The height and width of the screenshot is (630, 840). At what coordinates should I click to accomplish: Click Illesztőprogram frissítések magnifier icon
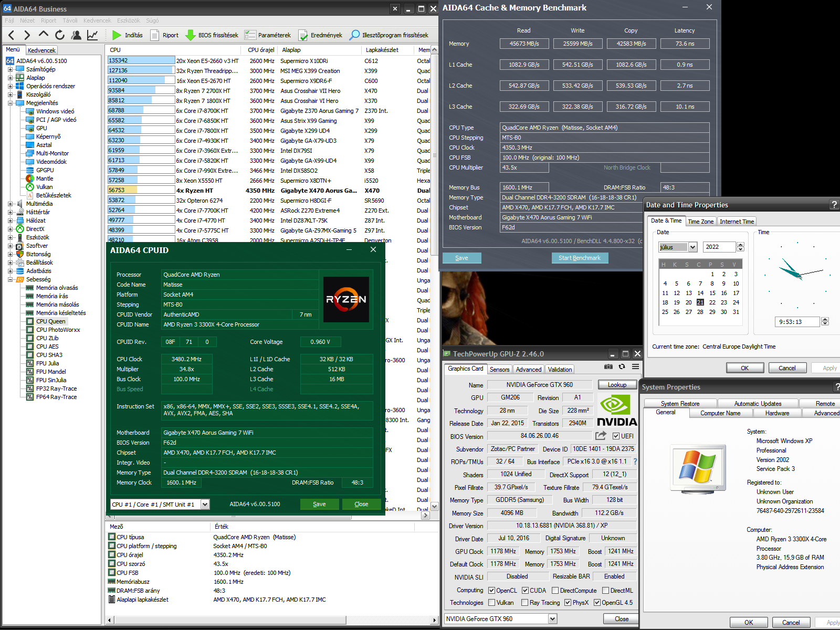(355, 35)
